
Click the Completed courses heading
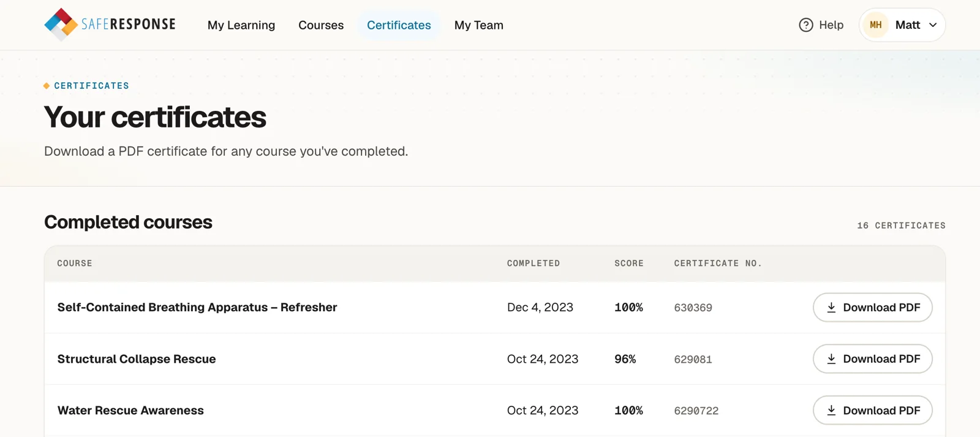pos(128,222)
